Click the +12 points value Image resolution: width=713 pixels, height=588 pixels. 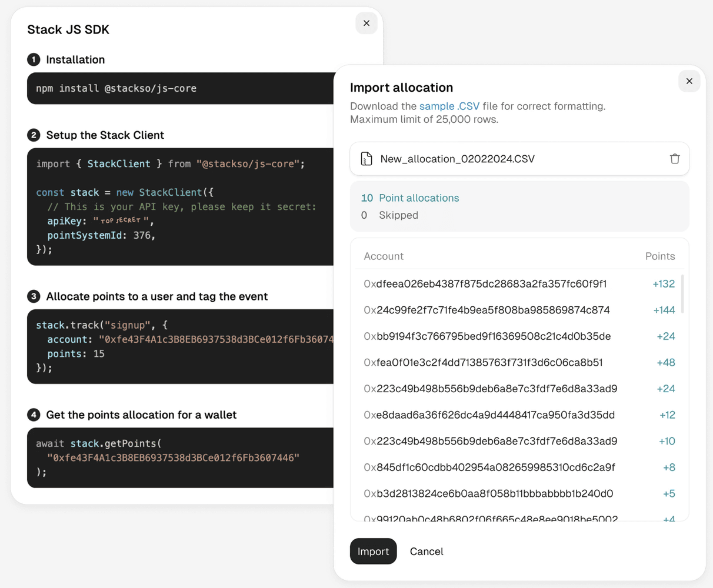[x=667, y=415]
